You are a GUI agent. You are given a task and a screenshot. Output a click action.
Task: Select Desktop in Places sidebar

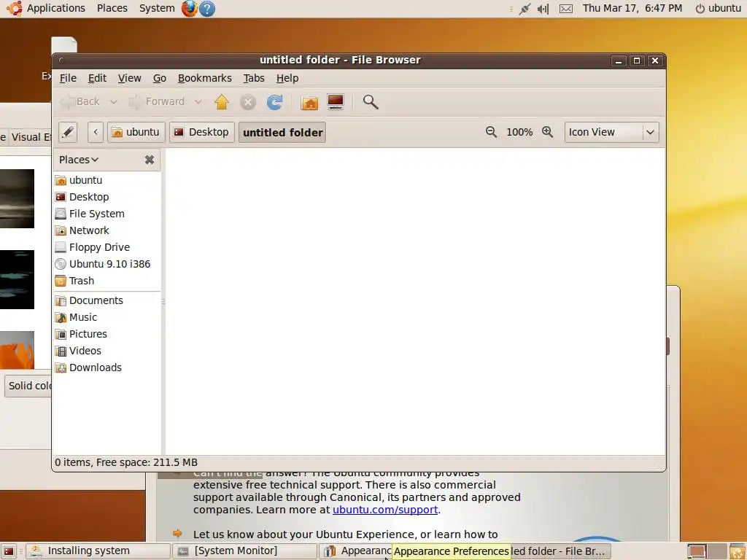(x=107, y=197)
